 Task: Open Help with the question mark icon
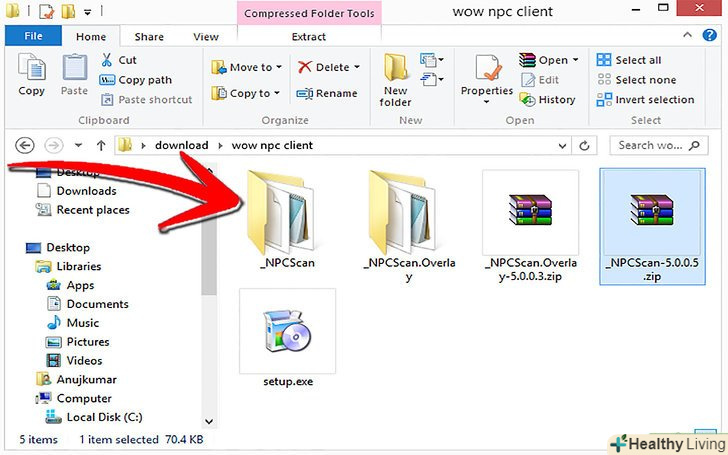point(709,35)
